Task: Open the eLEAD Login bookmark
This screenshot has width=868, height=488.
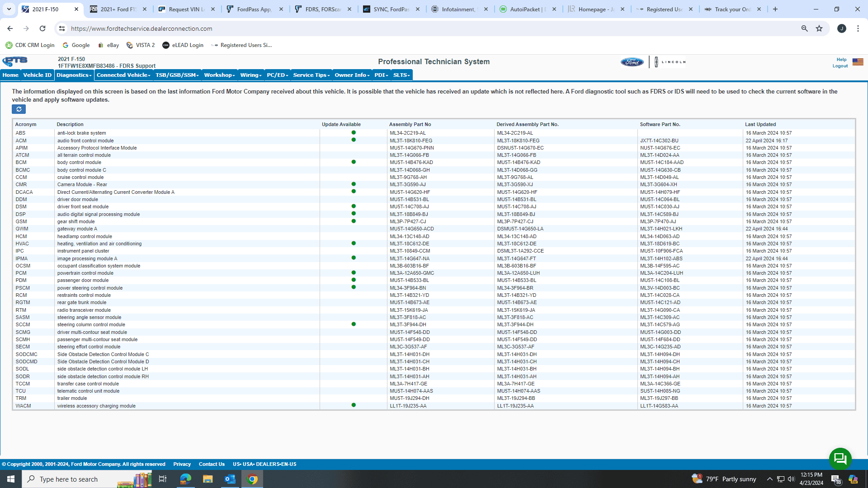Action: [183, 45]
